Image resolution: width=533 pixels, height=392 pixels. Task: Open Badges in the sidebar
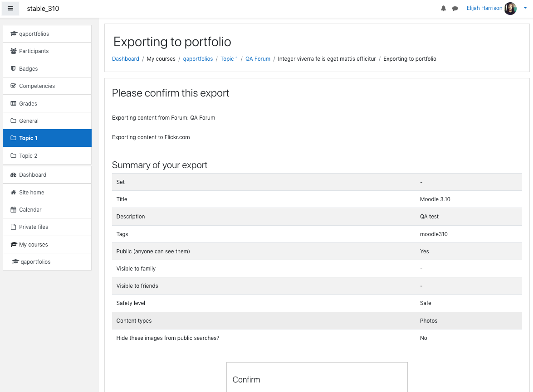[x=47, y=68]
